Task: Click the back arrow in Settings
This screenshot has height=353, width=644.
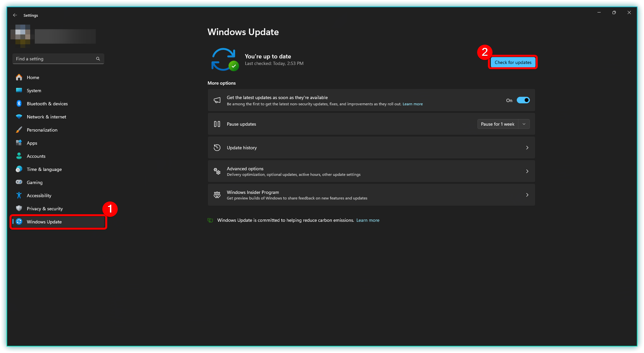Action: pos(15,15)
